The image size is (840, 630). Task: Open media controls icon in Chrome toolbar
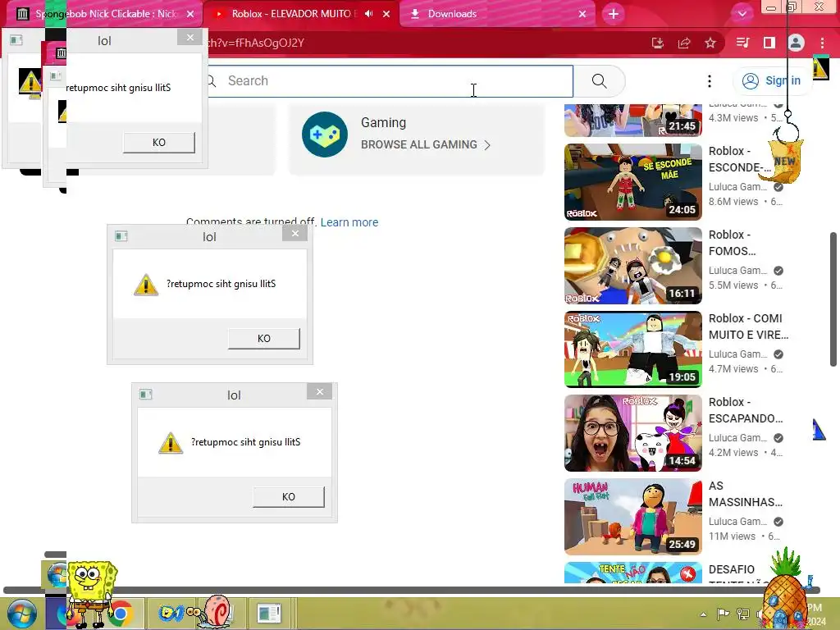pos(742,43)
